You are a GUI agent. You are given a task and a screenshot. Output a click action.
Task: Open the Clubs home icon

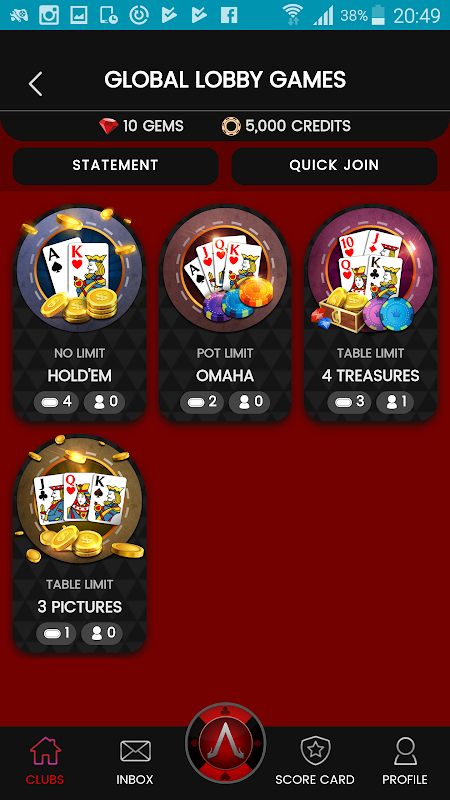[x=45, y=751]
